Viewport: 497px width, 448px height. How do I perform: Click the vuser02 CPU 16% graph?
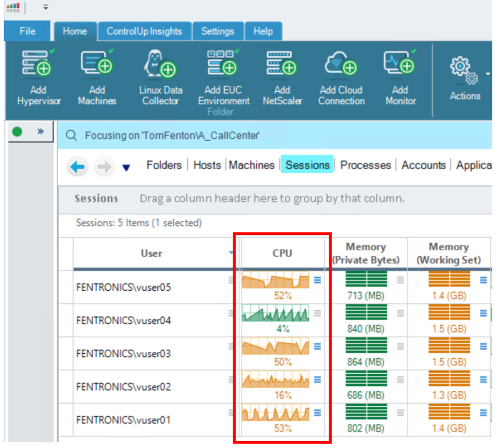[x=276, y=379]
